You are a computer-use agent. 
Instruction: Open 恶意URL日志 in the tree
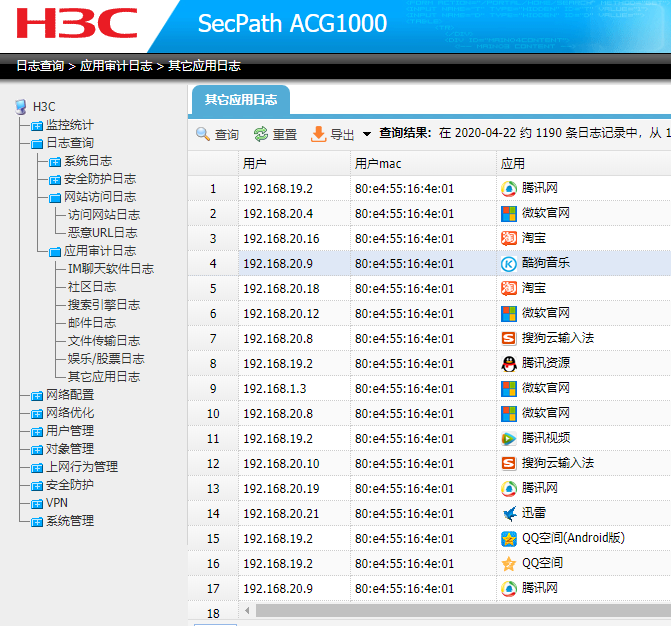(x=103, y=233)
